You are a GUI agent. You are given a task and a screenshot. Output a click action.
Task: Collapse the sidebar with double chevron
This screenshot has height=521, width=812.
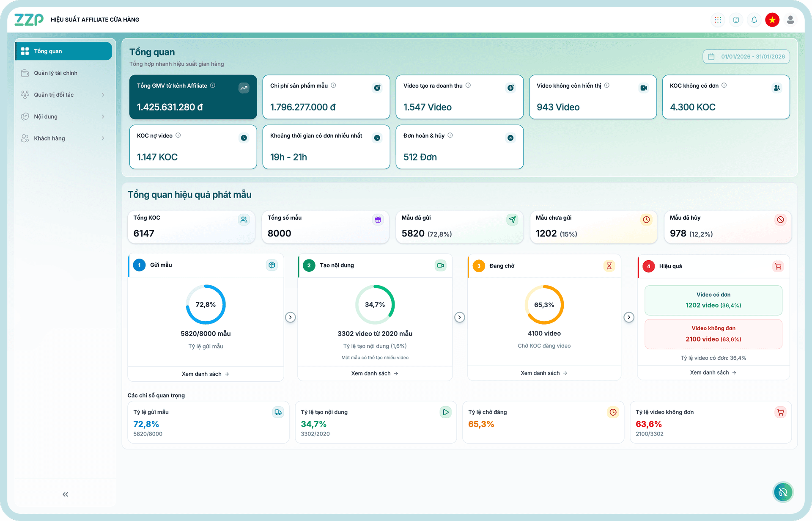65,494
